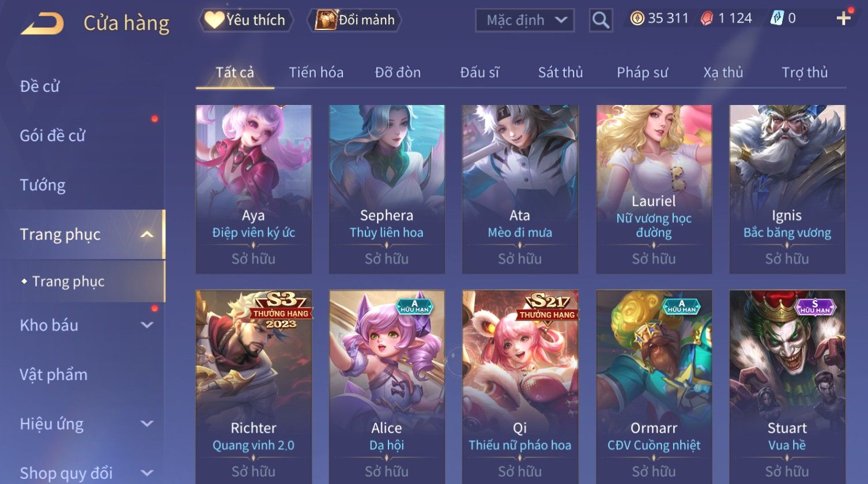Open Tướng in the sidebar
The image size is (868, 484).
(x=43, y=185)
